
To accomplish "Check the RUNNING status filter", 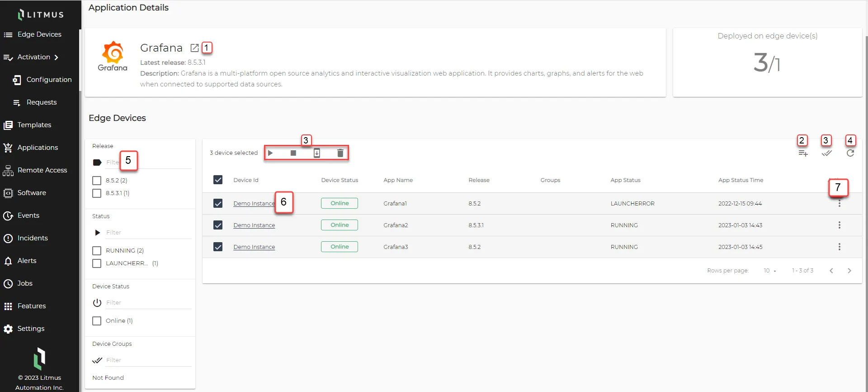I will click(97, 251).
